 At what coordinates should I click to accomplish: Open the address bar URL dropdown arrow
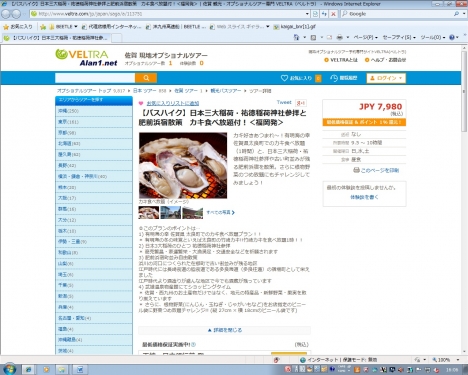click(x=307, y=14)
